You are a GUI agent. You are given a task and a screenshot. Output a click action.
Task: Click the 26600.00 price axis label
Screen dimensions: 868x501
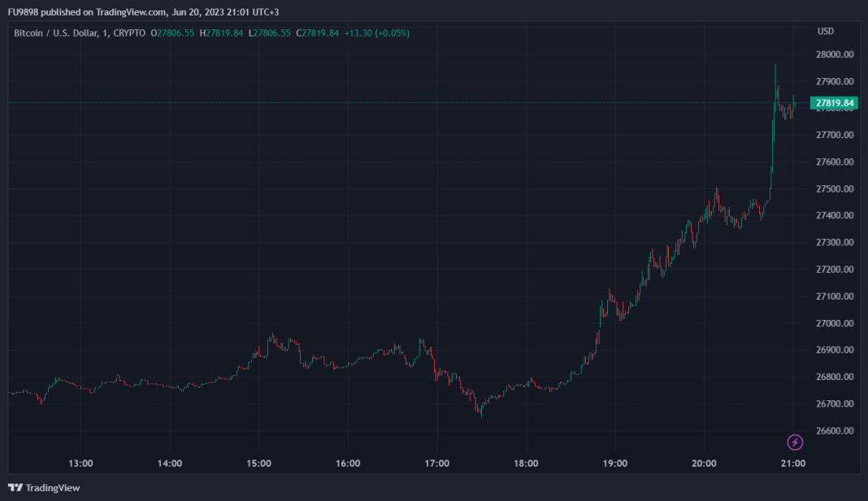click(835, 430)
